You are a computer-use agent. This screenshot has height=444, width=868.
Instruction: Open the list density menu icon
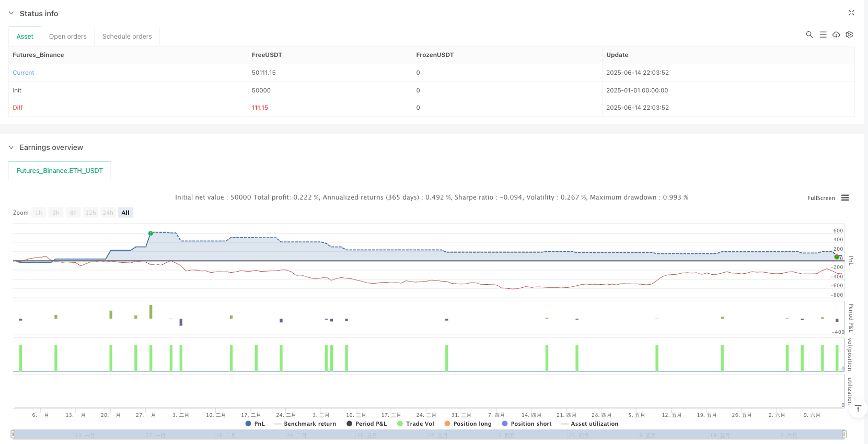(823, 34)
